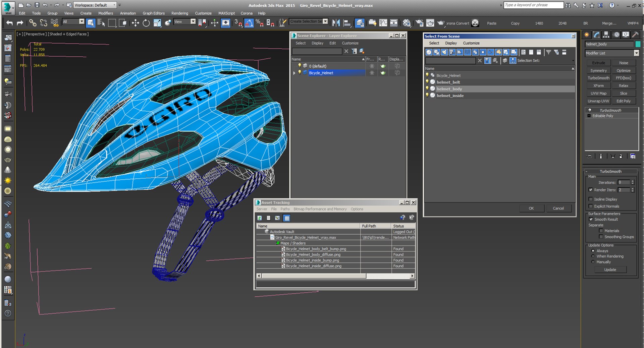Screen dimensions: 644x348
Task: Toggle Smooth Result checkbox
Action: click(591, 219)
